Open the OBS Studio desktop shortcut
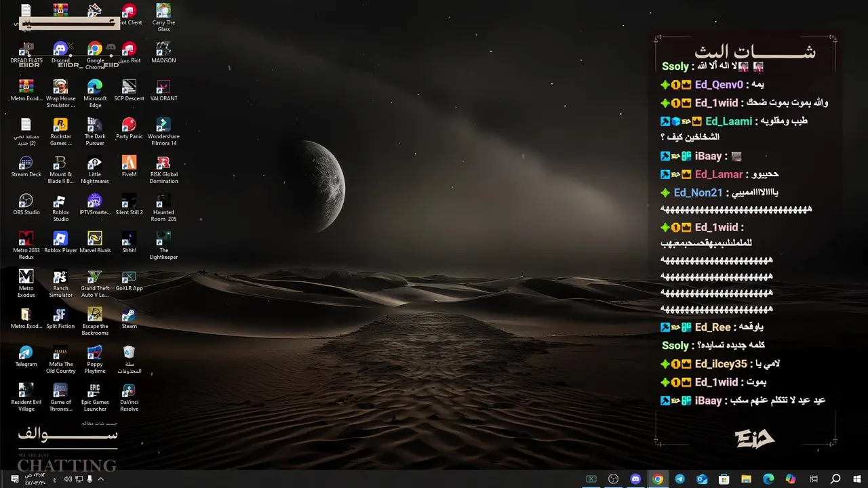 [x=26, y=204]
